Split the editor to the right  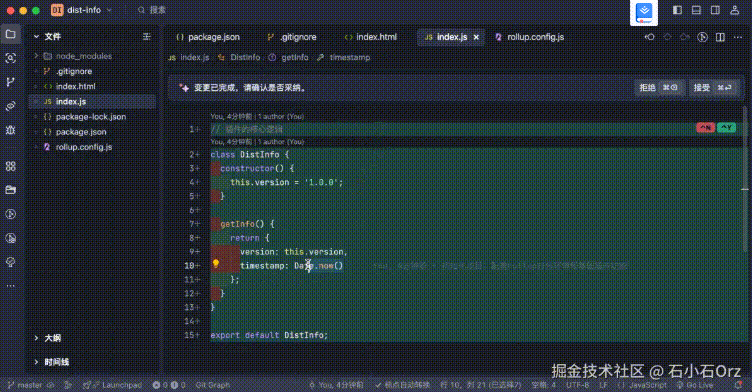[720, 37]
